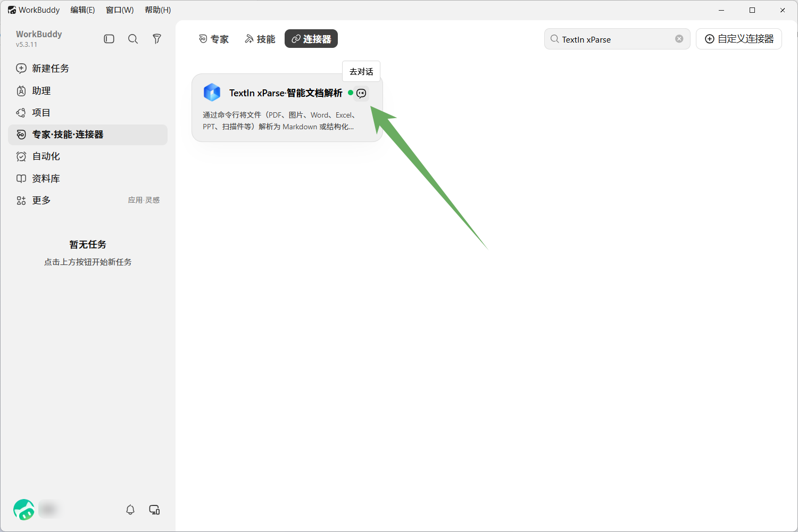This screenshot has height=532, width=798.
Task: Click 自定义连接器 button
Action: [739, 39]
